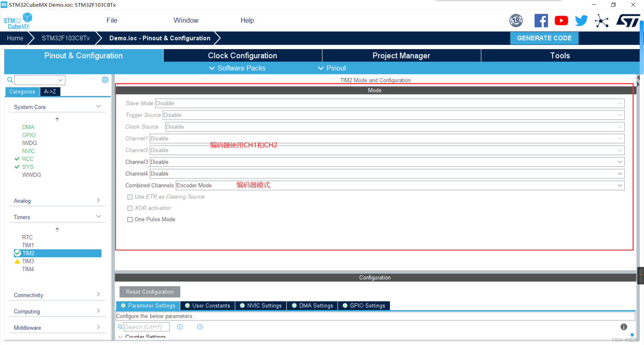Click the STM32F103C8Tx breadcrumb

coord(66,38)
